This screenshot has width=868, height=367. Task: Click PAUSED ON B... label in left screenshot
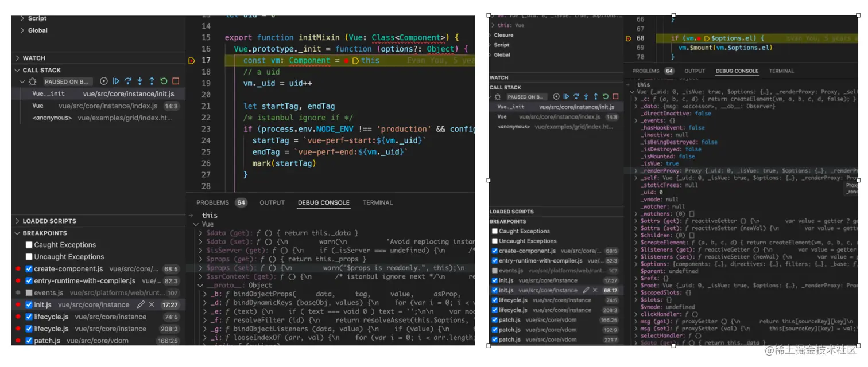[x=67, y=81]
